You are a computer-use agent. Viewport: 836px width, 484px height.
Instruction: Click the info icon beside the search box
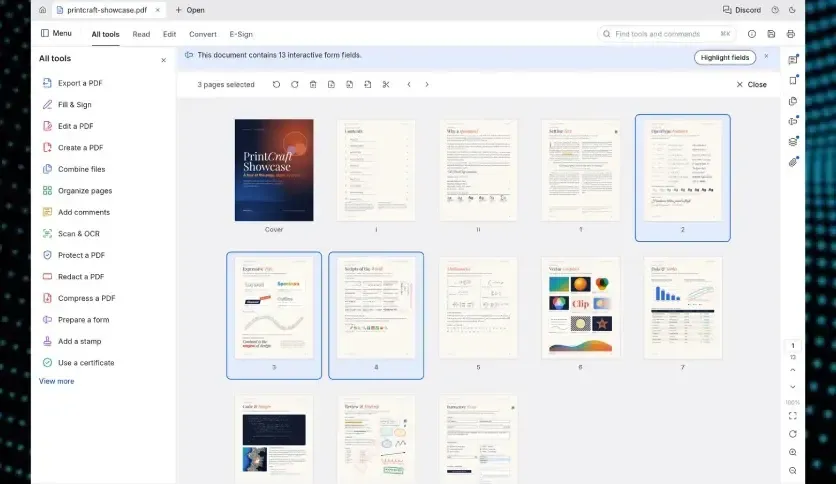[752, 34]
